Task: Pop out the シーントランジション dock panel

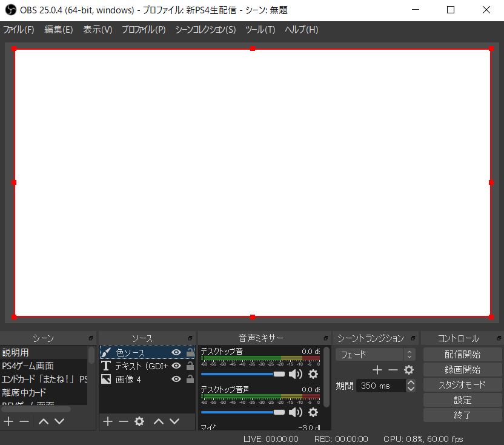Action: pos(413,338)
